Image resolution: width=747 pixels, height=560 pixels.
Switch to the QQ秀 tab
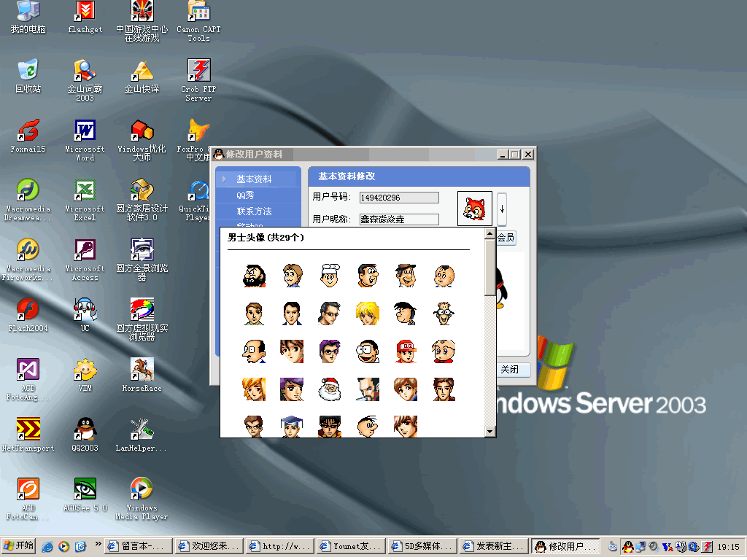point(245,195)
